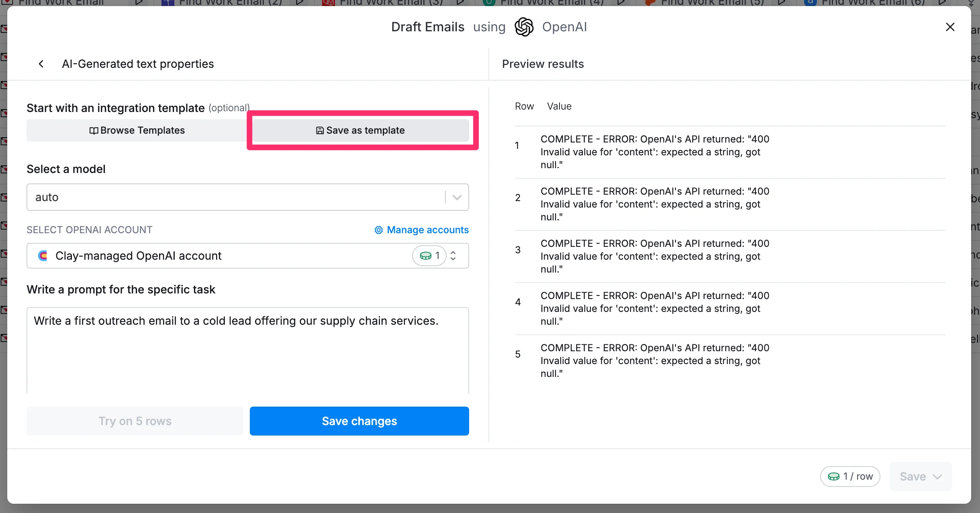The height and width of the screenshot is (513, 980).
Task: Click the Clay logo in account selector
Action: (43, 256)
